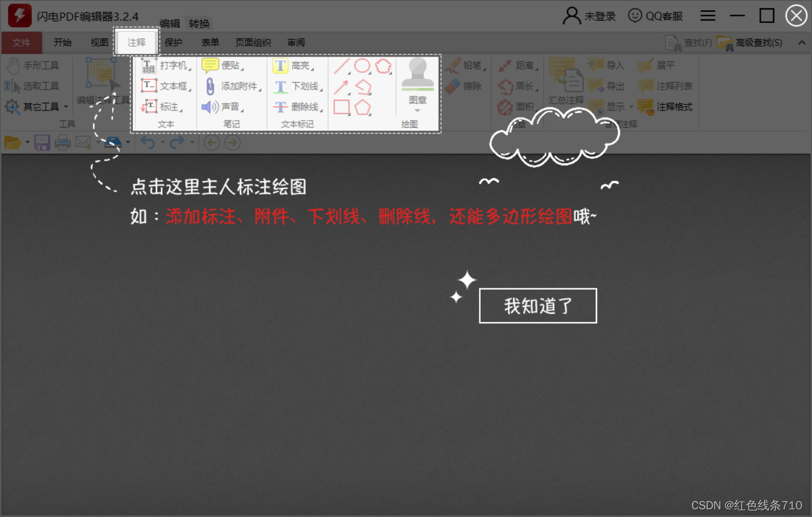The width and height of the screenshot is (812, 517).
Task: Open 高级查找(S) advanced search
Action: click(750, 43)
